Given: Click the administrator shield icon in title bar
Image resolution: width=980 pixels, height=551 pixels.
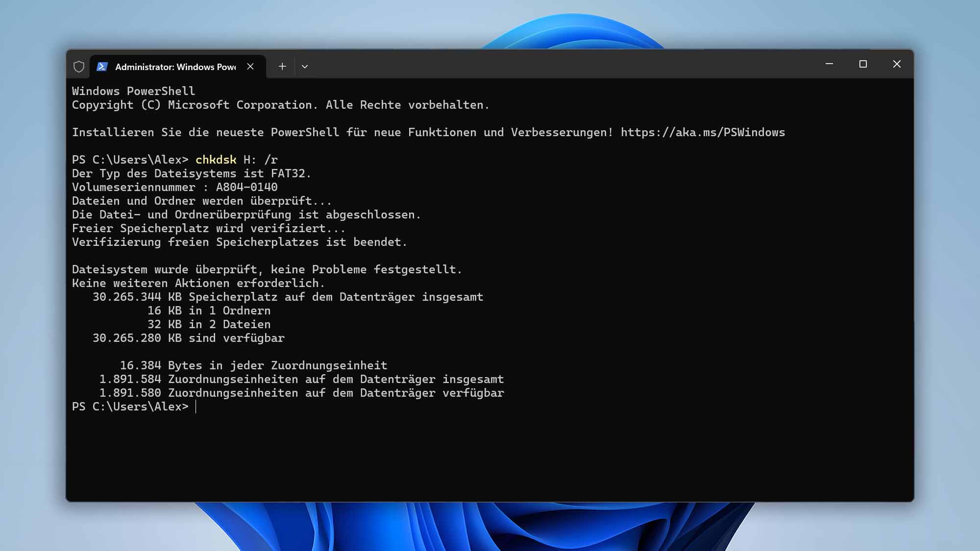Looking at the screenshot, I should (79, 67).
